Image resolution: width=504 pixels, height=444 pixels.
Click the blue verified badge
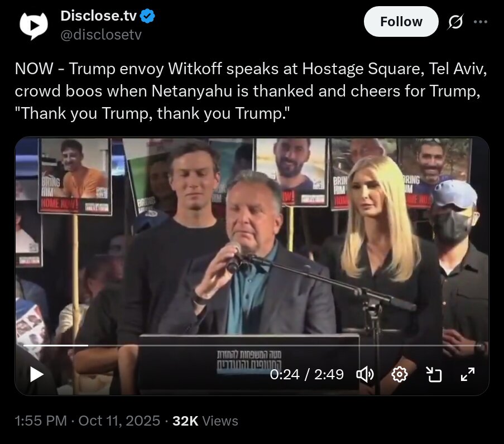click(x=148, y=16)
